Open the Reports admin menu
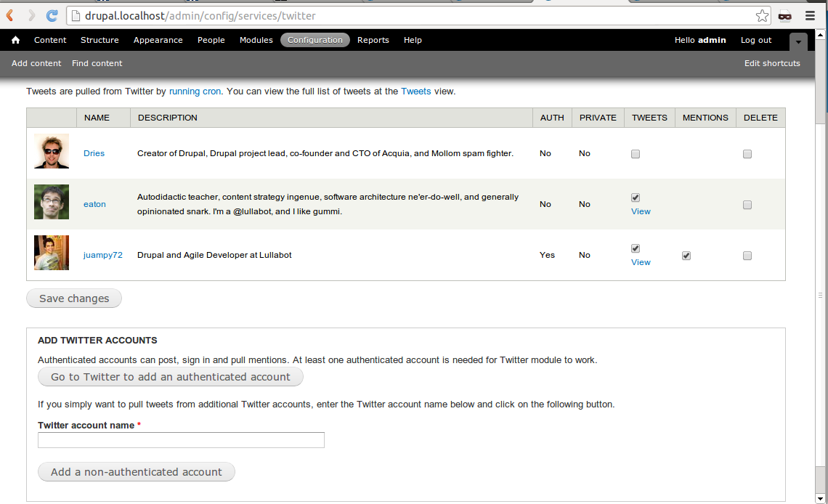Screen dimensions: 828x504 (x=373, y=40)
